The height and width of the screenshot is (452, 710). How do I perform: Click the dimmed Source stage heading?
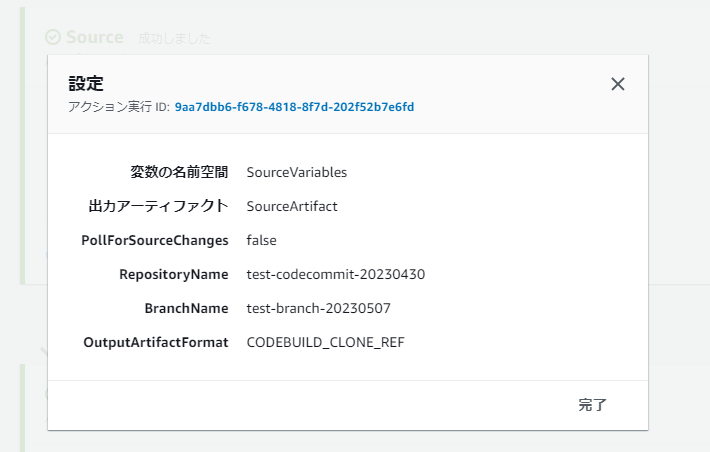[94, 37]
